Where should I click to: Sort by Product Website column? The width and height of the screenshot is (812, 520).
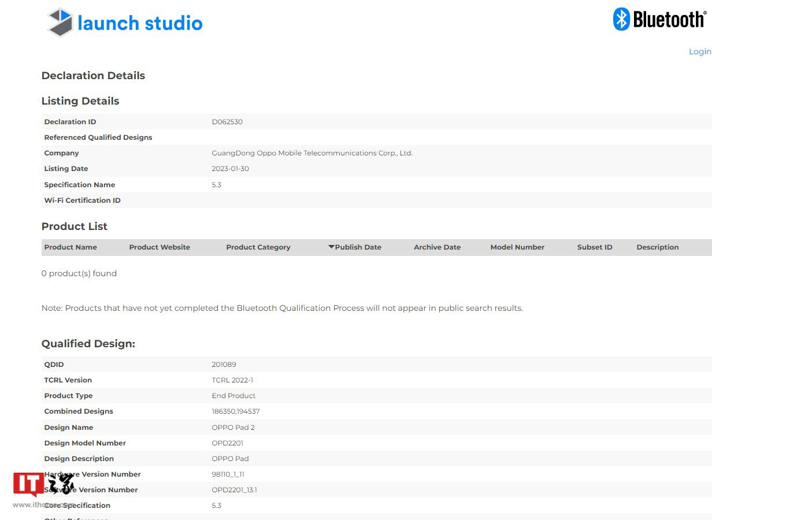point(160,247)
